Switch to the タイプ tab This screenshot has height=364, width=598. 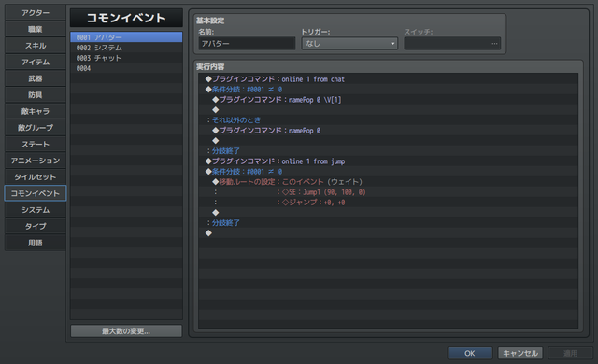point(36,226)
